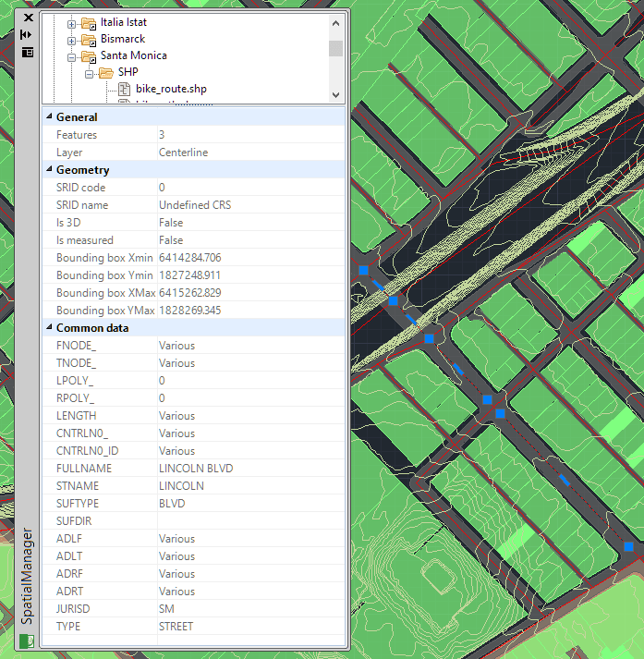Click the Santa Monica folder icon
This screenshot has width=644, height=659.
[89, 56]
